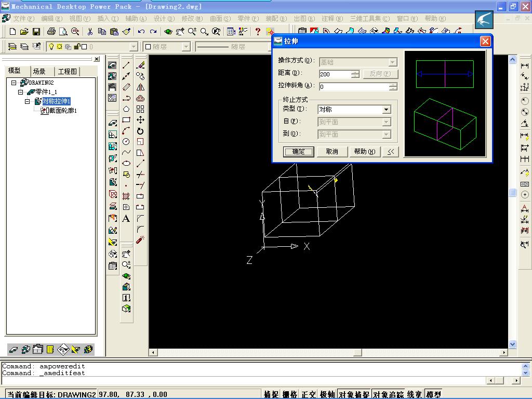The image size is (532, 399).
Task: Select the Polygon draw tool
Action: coord(126,109)
